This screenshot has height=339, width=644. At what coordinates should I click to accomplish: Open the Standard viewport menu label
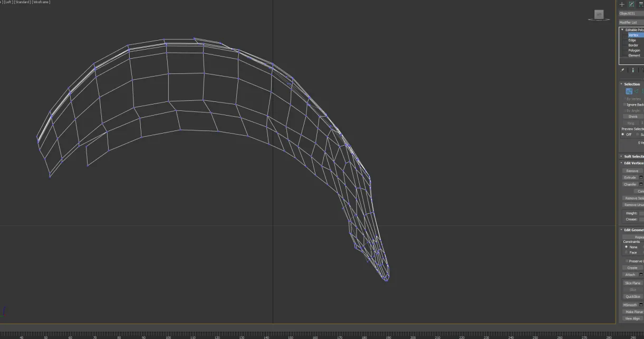22,2
